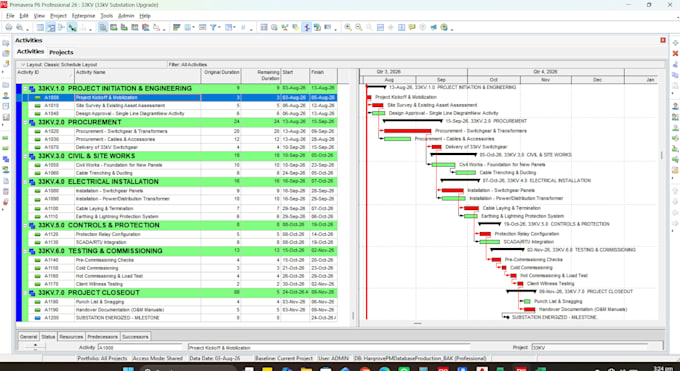
Task: Open the File menu
Action: tap(10, 16)
